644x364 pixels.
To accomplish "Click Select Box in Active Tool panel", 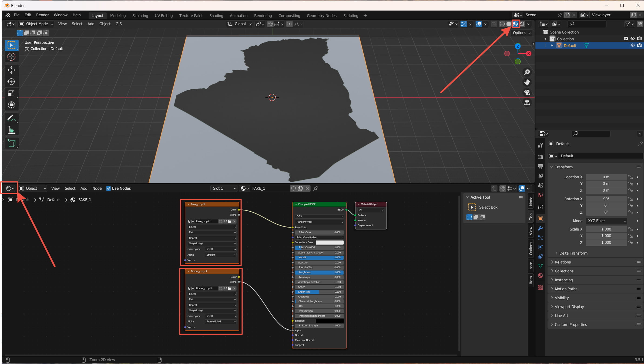I will [x=488, y=207].
